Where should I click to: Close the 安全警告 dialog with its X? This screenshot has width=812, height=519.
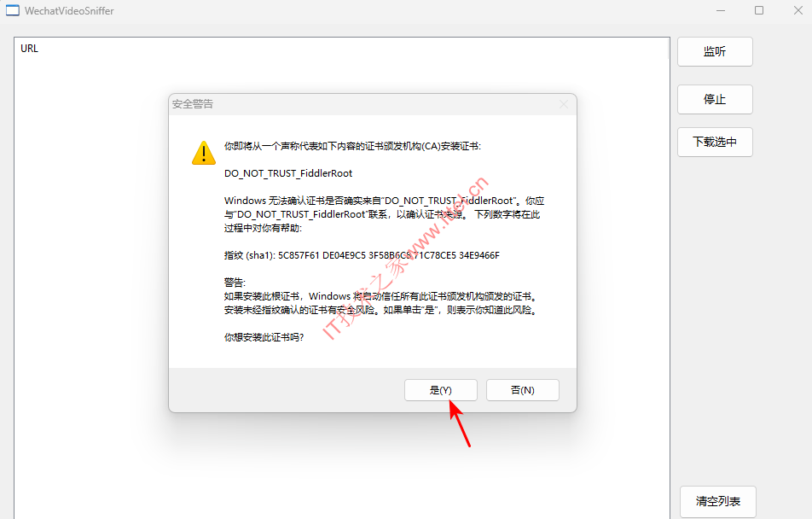564,104
